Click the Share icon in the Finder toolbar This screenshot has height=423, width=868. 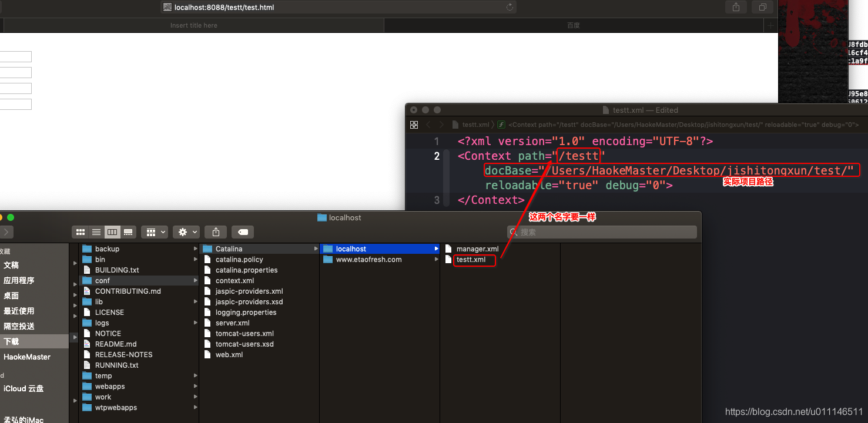point(216,231)
